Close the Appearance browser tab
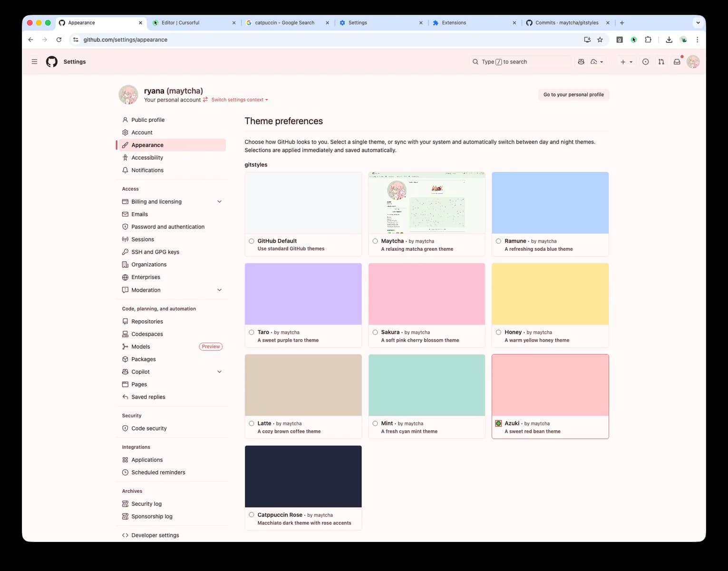Viewport: 728px width, 571px height. pos(140,23)
